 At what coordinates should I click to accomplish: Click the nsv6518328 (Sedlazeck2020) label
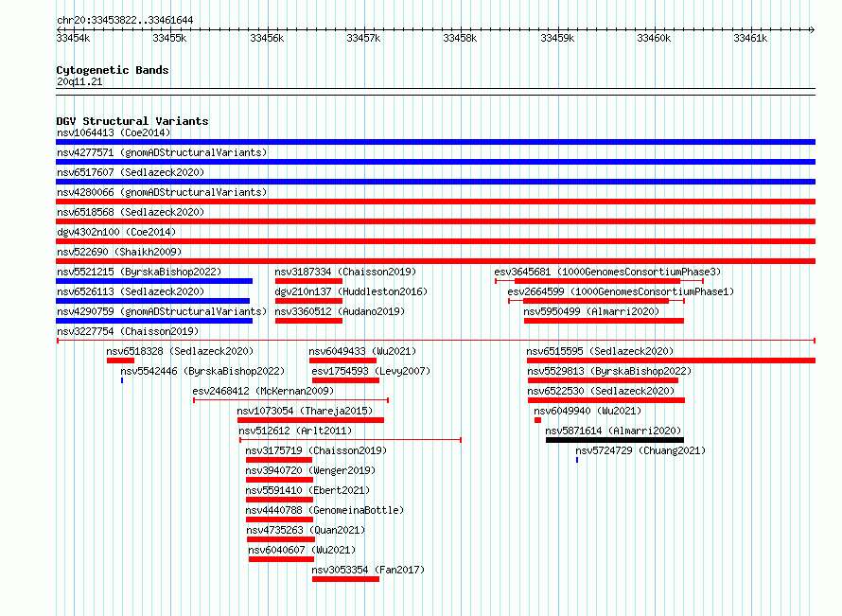tap(180, 351)
